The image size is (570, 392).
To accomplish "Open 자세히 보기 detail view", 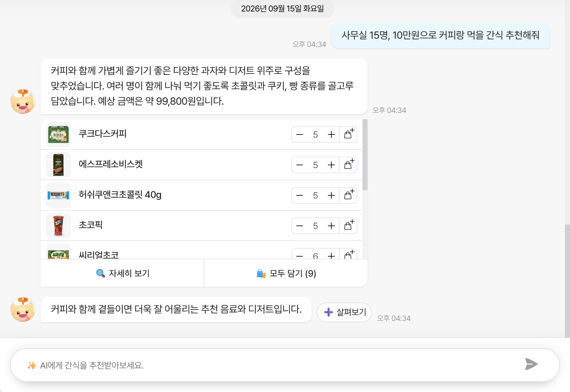I will pos(123,273).
